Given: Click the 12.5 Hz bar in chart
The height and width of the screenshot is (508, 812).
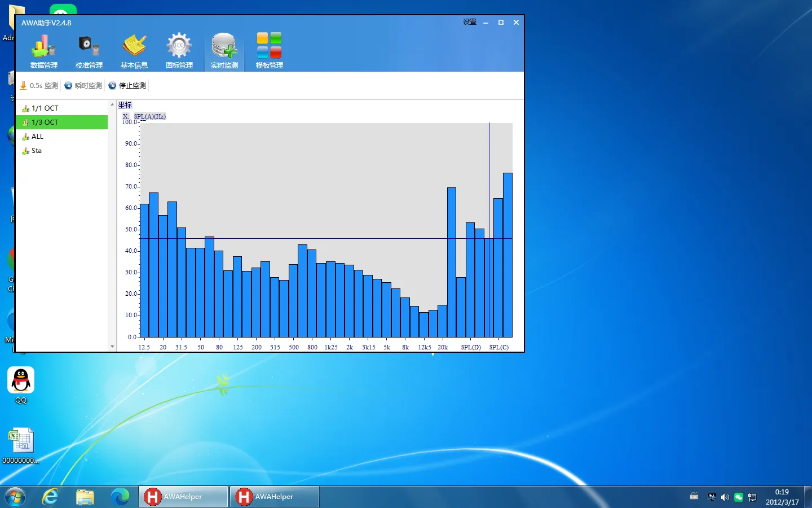Looking at the screenshot, I should point(144,270).
